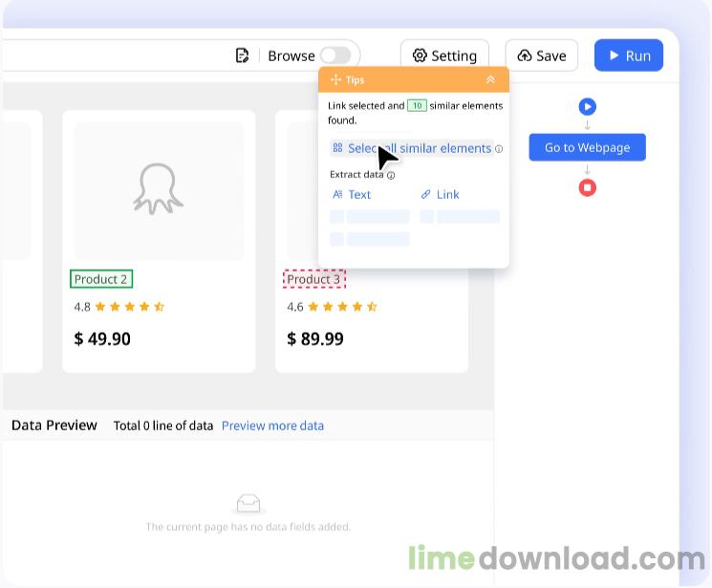This screenshot has width=712, height=588.
Task: Click the Save button
Action: 542,55
